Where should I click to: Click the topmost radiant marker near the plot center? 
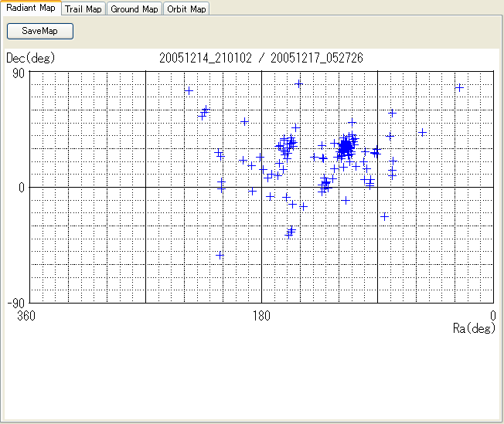pyautogui.click(x=299, y=83)
